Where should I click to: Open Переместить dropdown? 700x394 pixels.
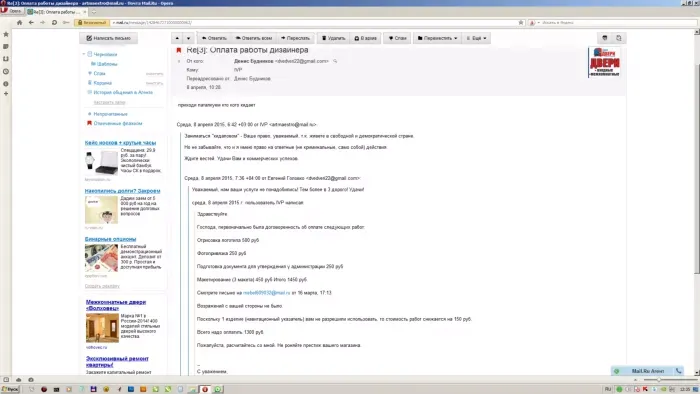click(438, 38)
